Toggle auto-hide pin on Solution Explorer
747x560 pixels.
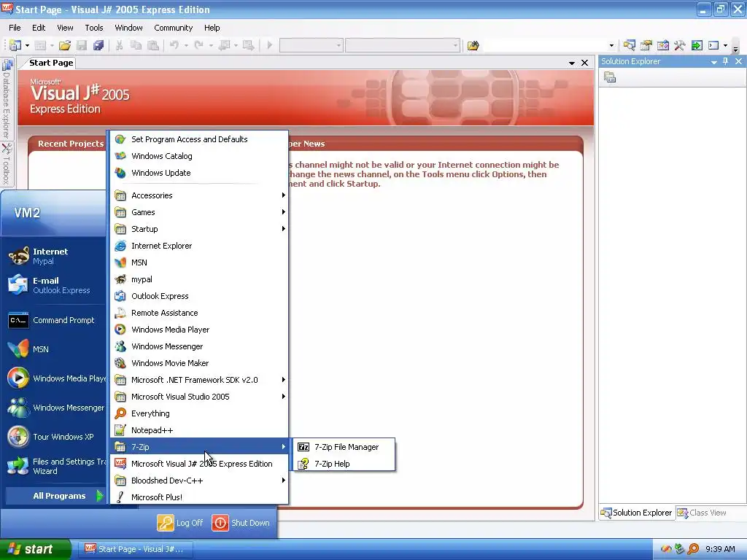tap(725, 61)
